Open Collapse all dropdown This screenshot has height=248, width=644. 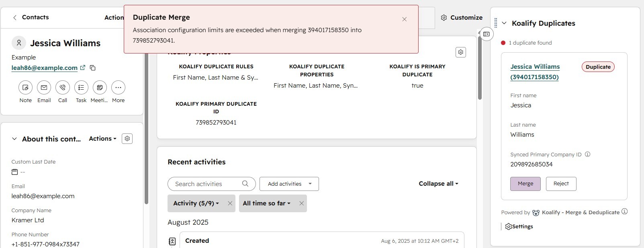pos(438,184)
